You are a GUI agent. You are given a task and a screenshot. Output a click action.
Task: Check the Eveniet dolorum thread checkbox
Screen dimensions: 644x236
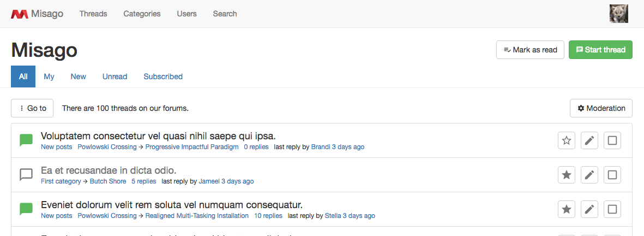coord(612,209)
